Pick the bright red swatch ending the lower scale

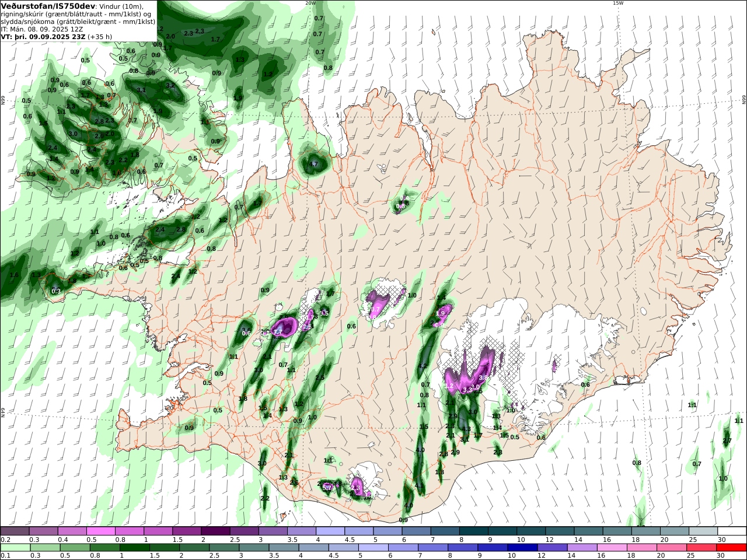[731, 547]
